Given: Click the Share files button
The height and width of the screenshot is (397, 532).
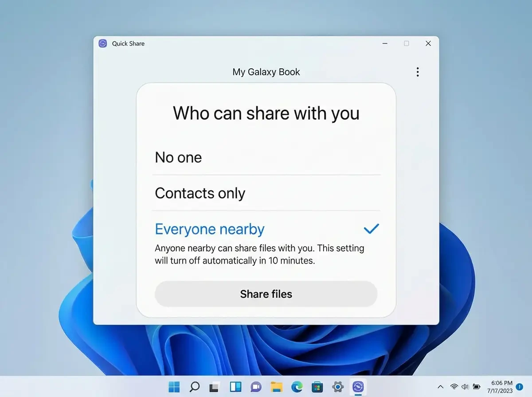Looking at the screenshot, I should click(x=266, y=294).
